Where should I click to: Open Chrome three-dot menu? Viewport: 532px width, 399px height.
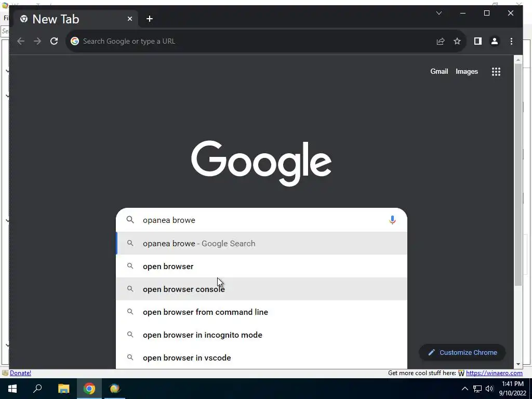[511, 41]
